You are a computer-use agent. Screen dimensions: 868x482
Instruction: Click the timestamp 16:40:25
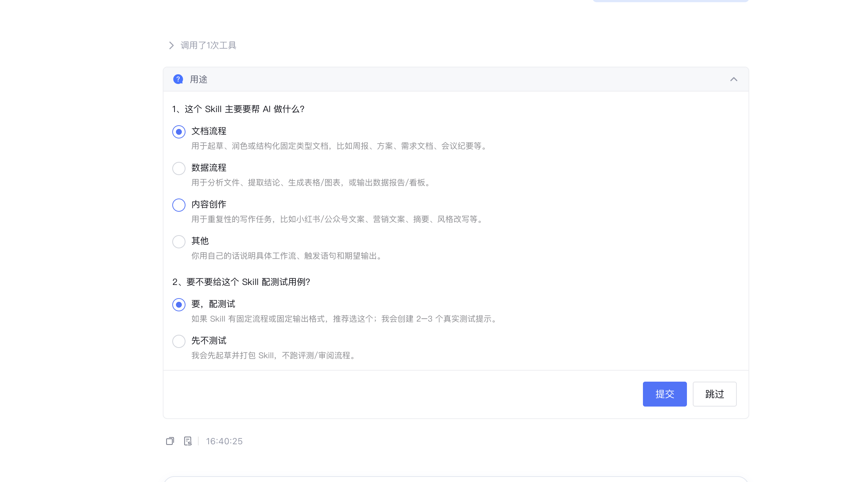224,441
